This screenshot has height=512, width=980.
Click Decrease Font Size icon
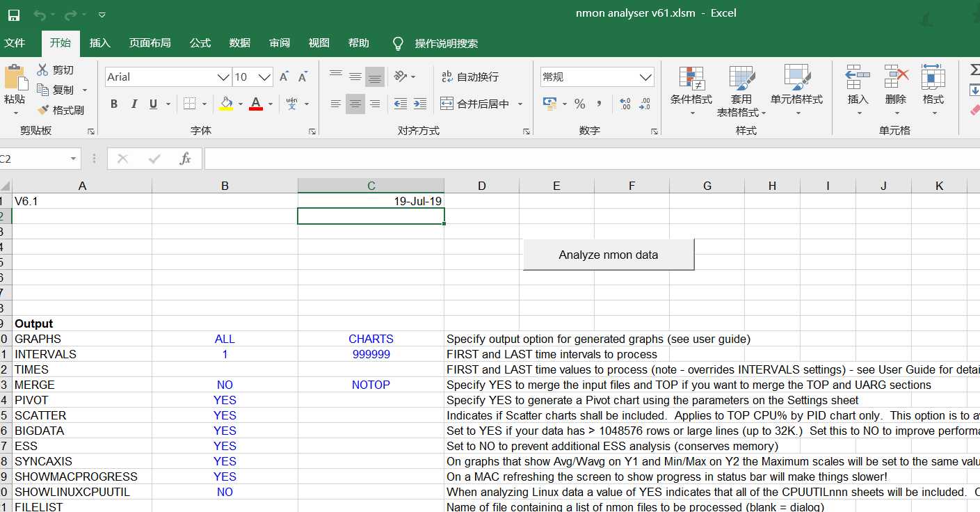point(303,77)
